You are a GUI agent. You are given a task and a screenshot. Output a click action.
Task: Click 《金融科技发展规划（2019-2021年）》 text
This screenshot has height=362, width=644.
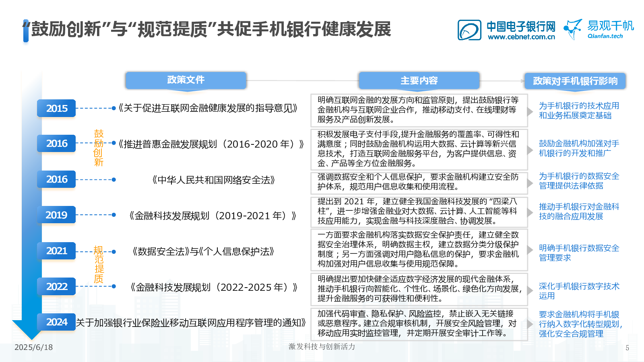pos(213,216)
